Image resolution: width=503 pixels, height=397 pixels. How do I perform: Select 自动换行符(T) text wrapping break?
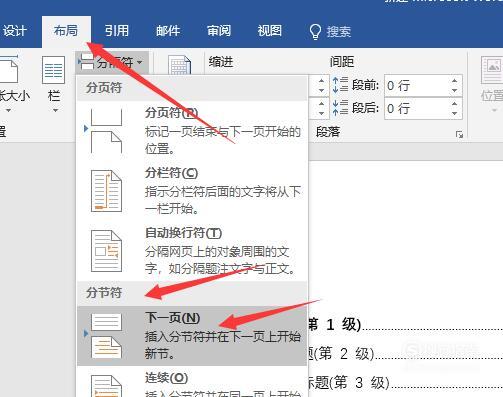pyautogui.click(x=192, y=251)
